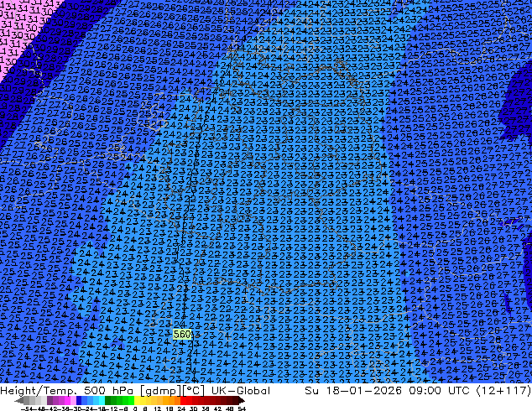Viewport: 532px width, 411px height.
Task: Click the '[°C]' unit label
Action: click(x=195, y=391)
